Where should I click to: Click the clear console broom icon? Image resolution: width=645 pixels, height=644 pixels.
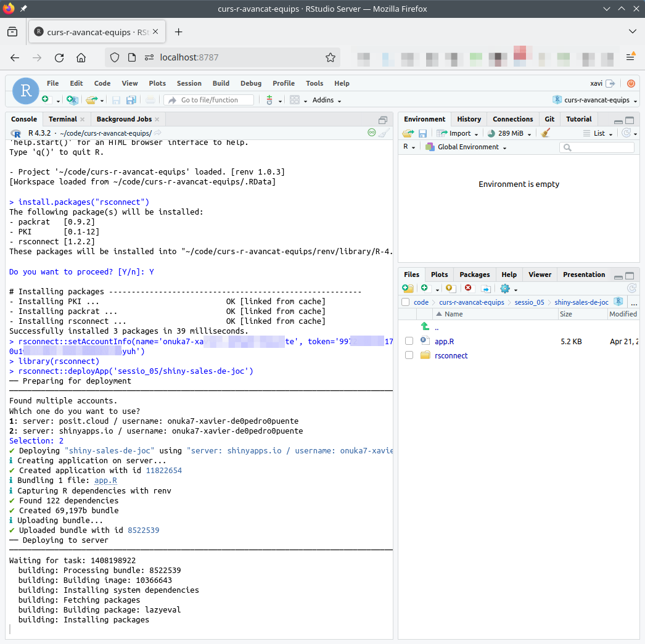coord(384,133)
